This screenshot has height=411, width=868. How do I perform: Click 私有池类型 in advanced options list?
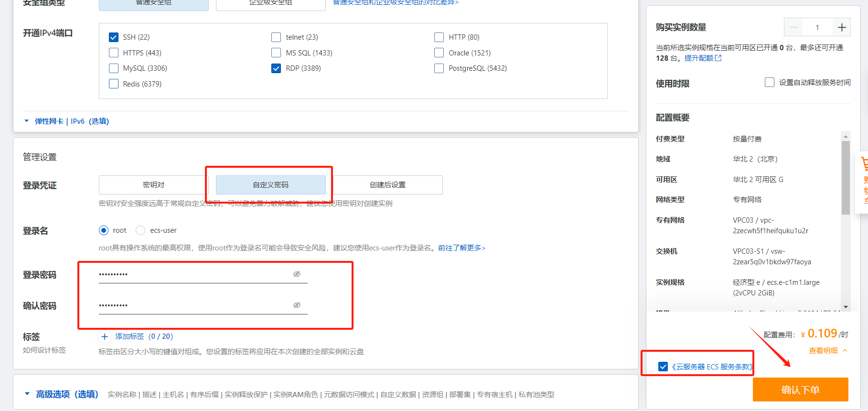536,395
